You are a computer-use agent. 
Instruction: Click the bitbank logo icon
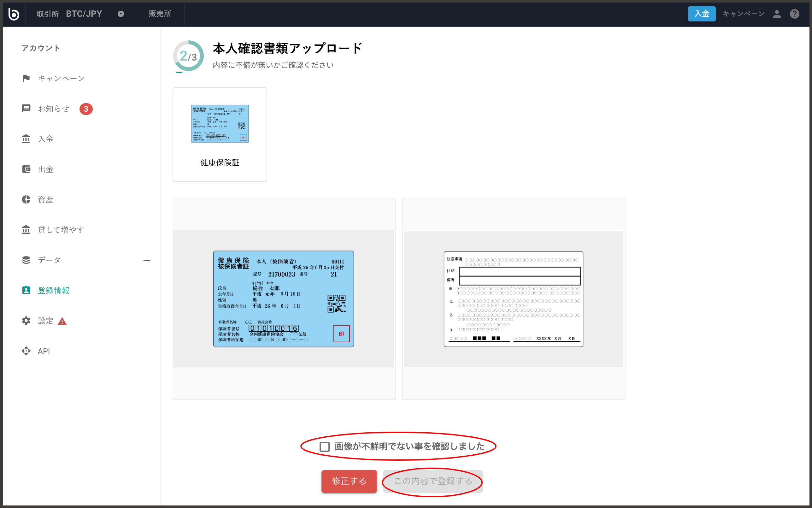tap(14, 14)
